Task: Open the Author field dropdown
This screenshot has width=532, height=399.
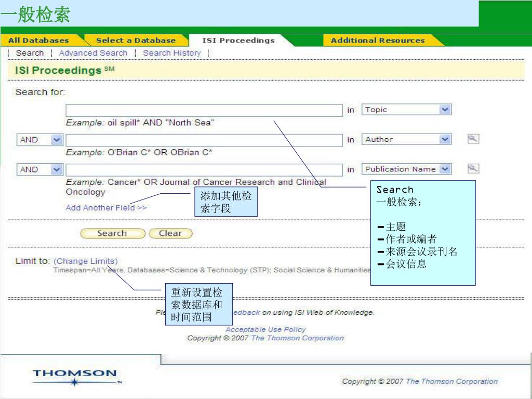Action: pyautogui.click(x=406, y=139)
